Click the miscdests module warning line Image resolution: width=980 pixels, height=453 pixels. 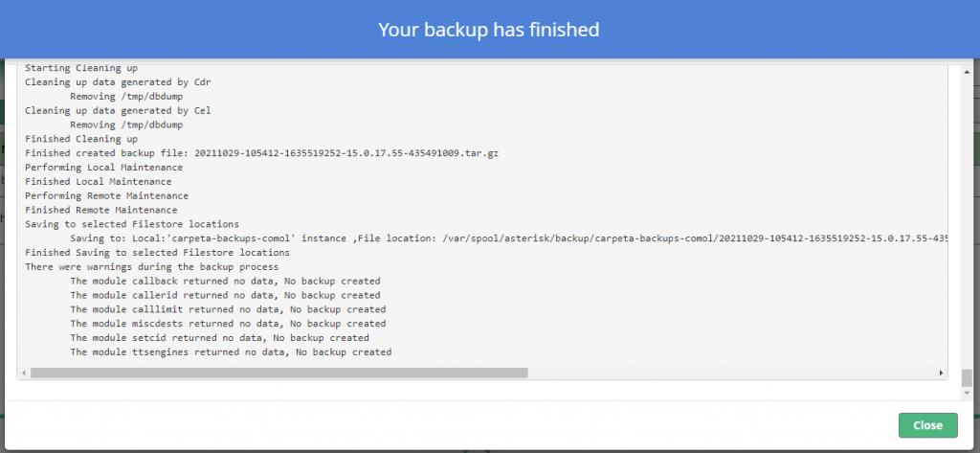point(228,324)
